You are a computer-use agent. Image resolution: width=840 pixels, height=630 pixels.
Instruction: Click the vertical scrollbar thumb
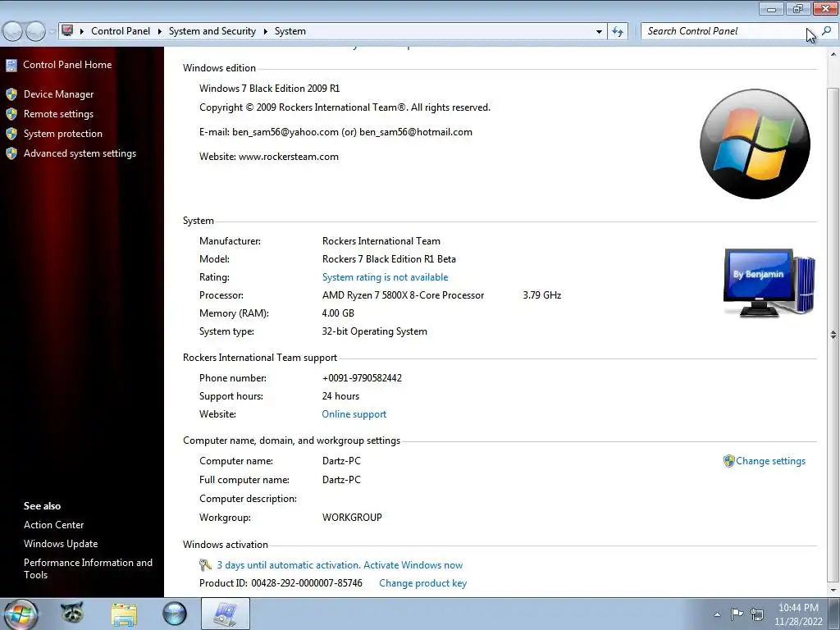(833, 335)
